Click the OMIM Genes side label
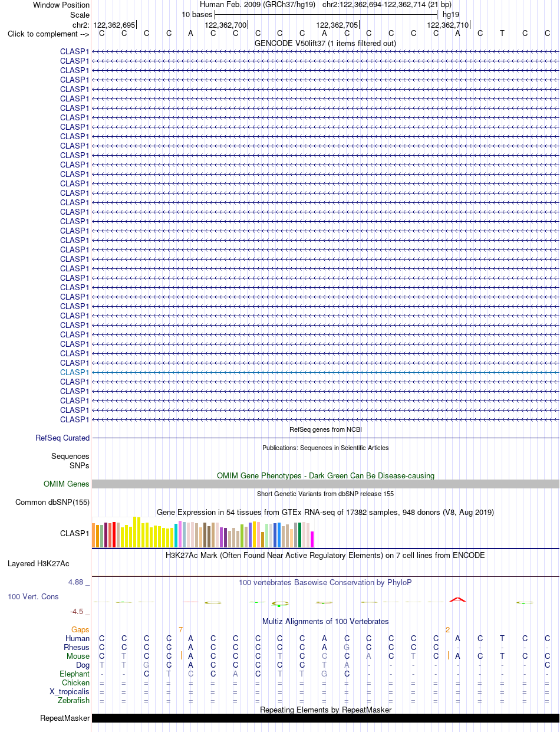This screenshot has height=732, width=560. (67, 484)
